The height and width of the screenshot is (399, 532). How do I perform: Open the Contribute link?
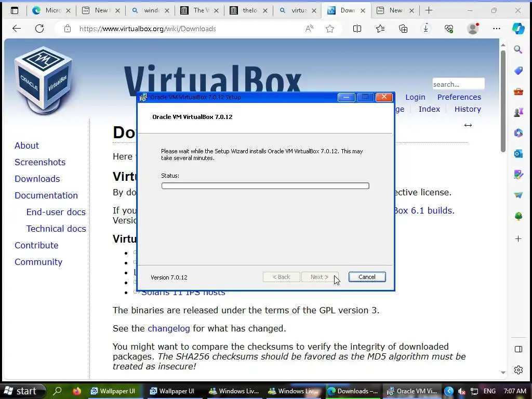pyautogui.click(x=37, y=245)
